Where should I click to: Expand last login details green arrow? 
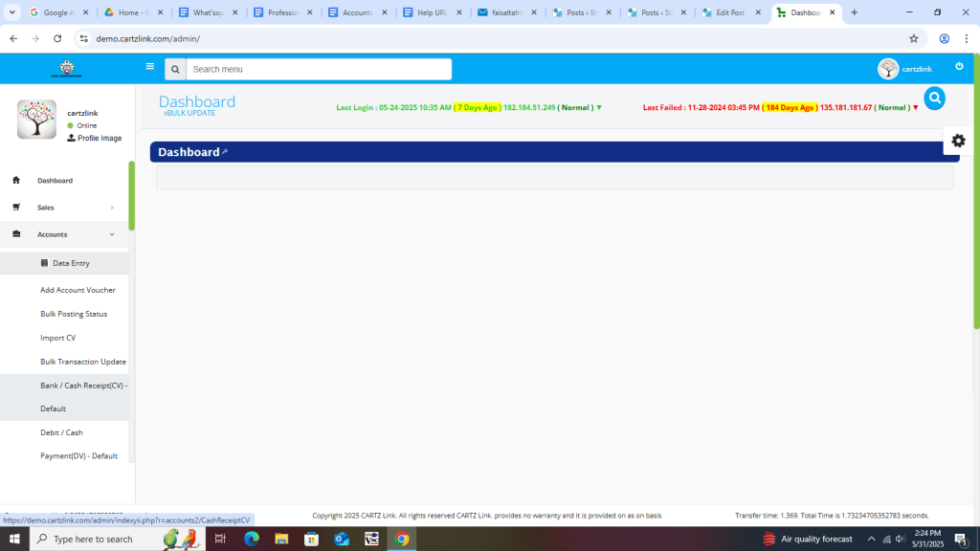[599, 108]
